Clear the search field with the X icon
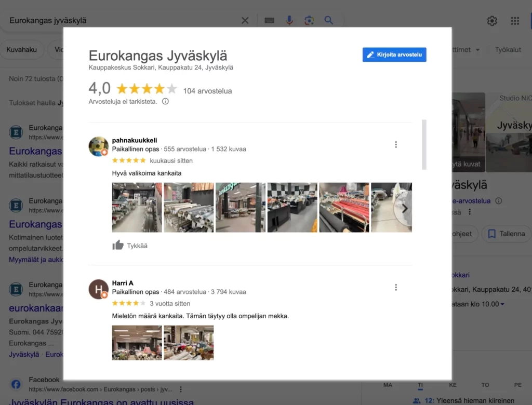 tap(245, 20)
